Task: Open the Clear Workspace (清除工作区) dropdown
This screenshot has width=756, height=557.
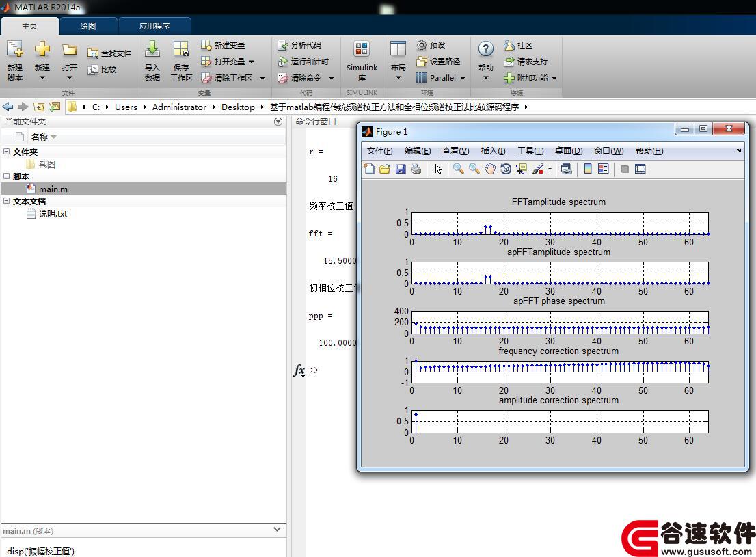Action: [x=262, y=78]
